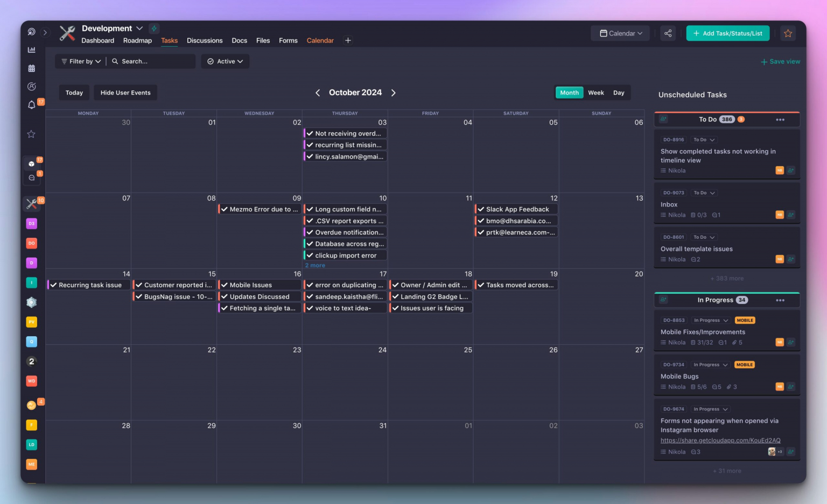Open the goals target icon in top-left
This screenshot has height=504, width=827.
pyautogui.click(x=32, y=32)
